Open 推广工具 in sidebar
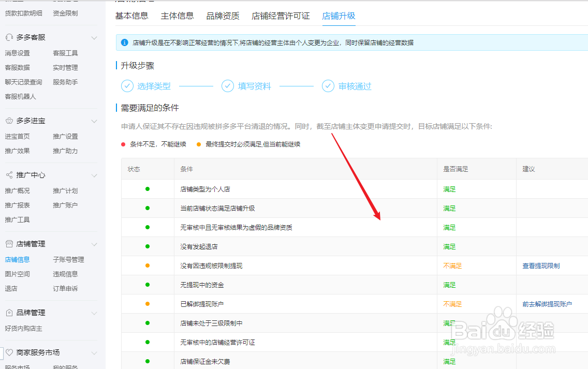 17,220
